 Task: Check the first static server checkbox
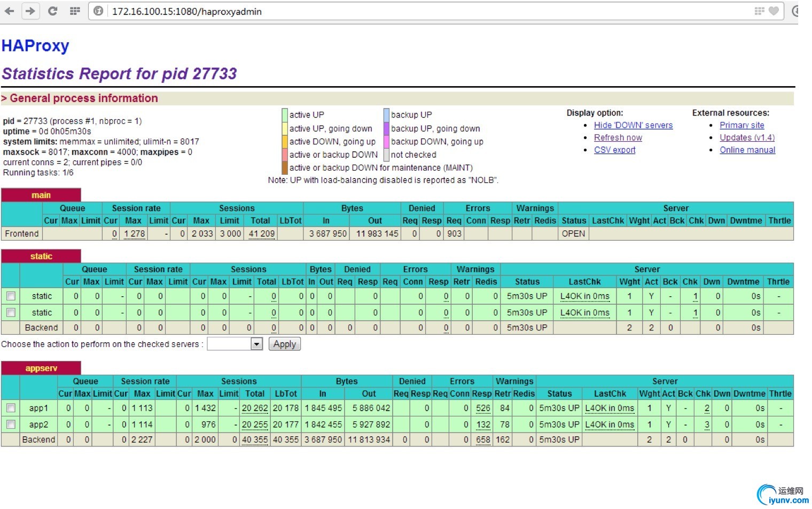coord(11,296)
